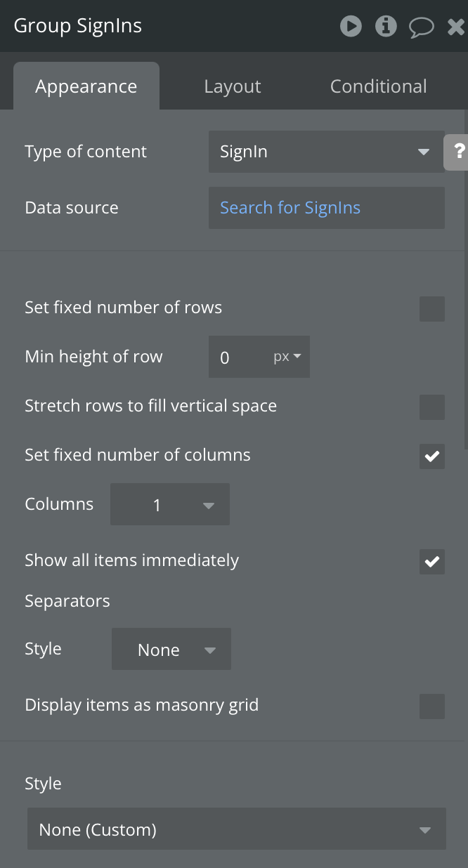The width and height of the screenshot is (468, 868).
Task: Enable Set fixed number of rows checkbox
Action: (x=431, y=309)
